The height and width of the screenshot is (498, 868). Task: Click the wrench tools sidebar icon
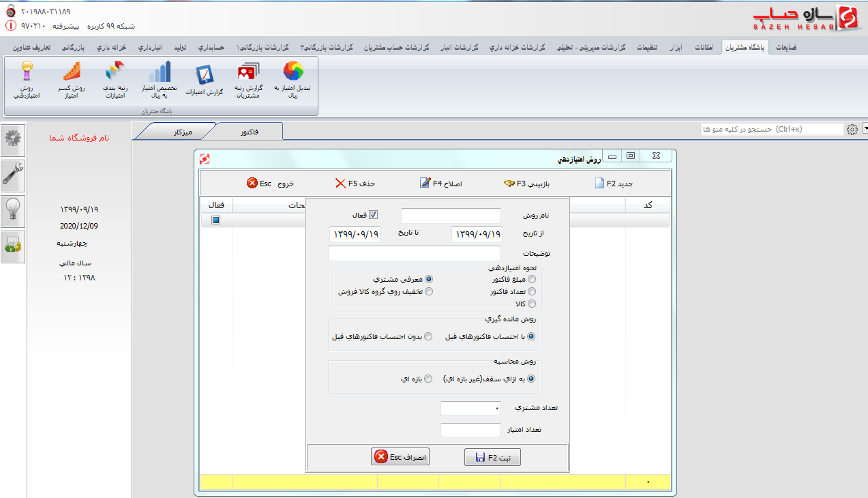click(13, 175)
